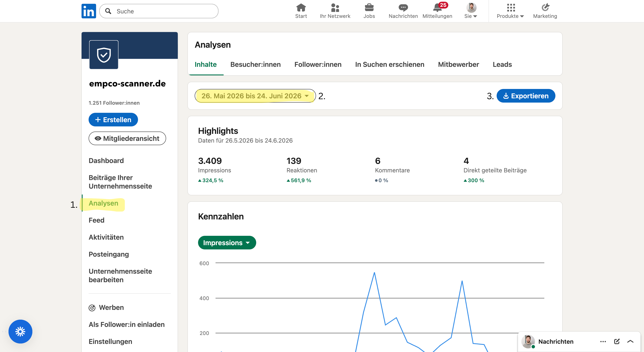Screen dimensions: 644x352
Task: Open the Jobs briefcase icon
Action: coord(369,8)
